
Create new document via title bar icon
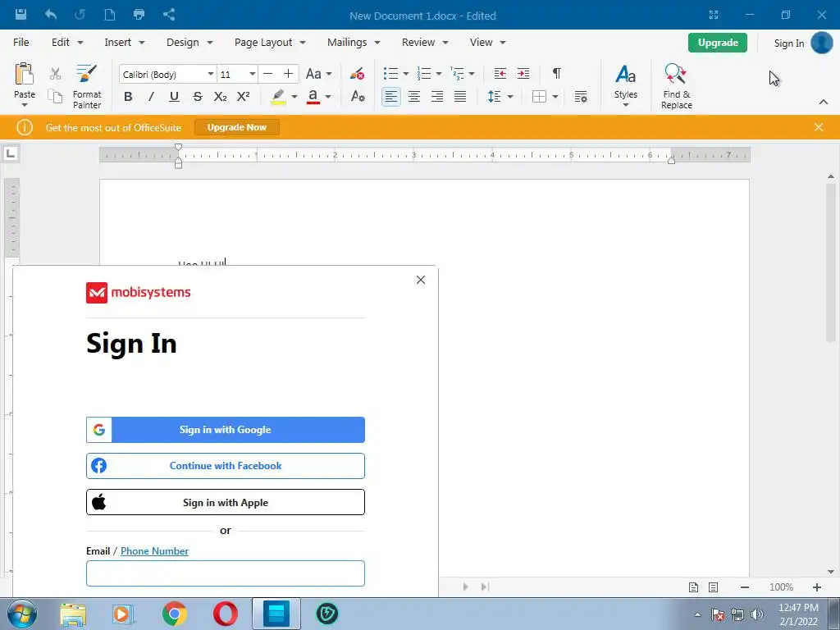[x=110, y=15]
